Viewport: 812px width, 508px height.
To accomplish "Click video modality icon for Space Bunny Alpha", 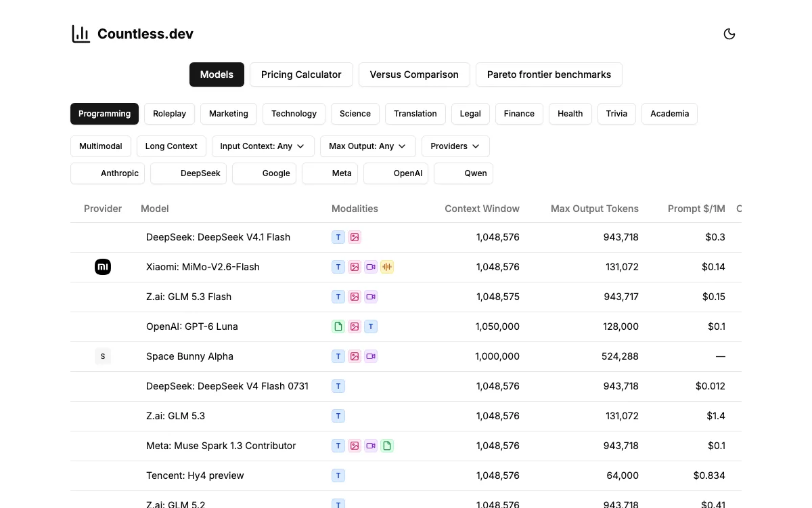I will point(371,356).
